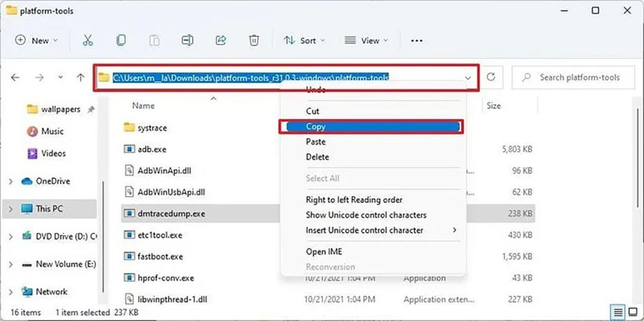644x321 pixels.
Task: Navigate back with the left arrow
Action: pos(15,77)
